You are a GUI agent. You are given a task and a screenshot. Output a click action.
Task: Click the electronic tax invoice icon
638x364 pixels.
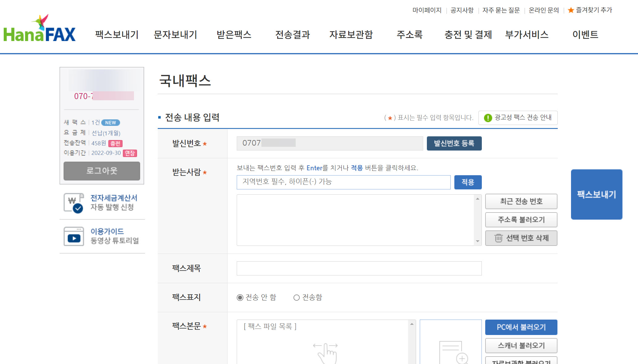pyautogui.click(x=73, y=203)
